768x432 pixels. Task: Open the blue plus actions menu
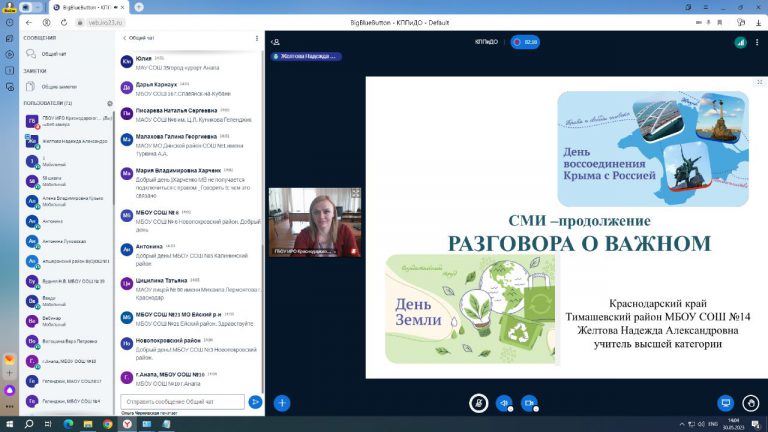[x=282, y=403]
